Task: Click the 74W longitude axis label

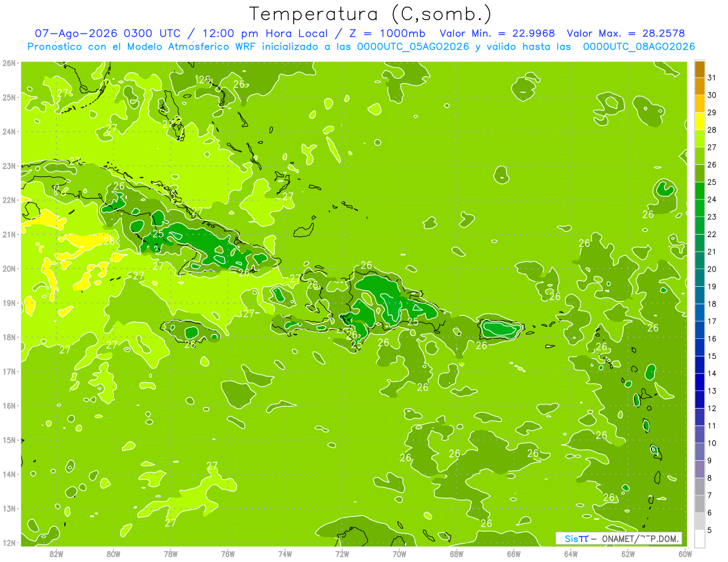Action: (285, 553)
